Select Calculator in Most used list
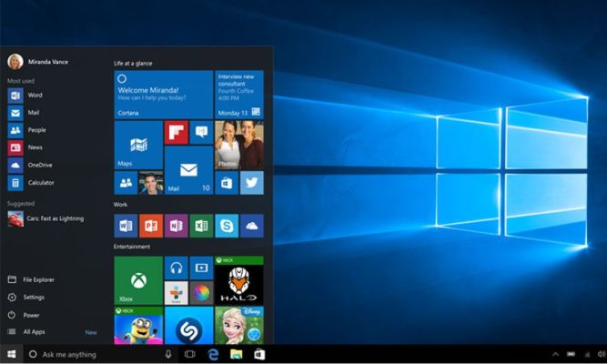The width and height of the screenshot is (607, 364). (x=42, y=183)
